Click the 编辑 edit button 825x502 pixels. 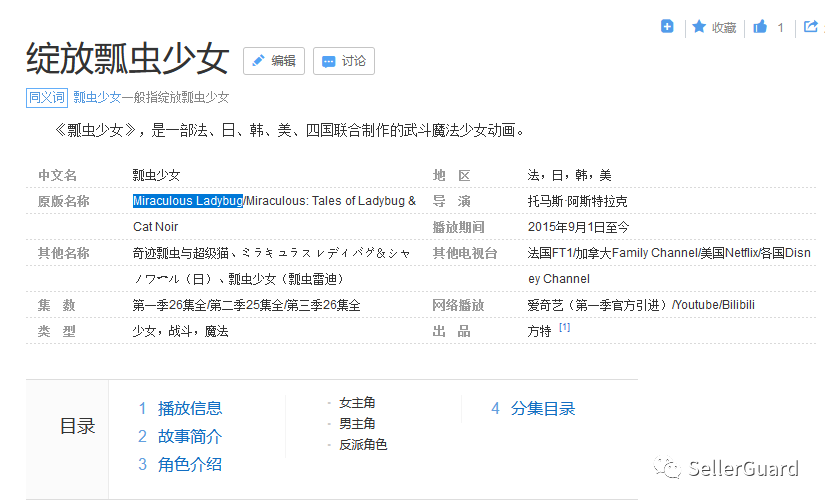coord(274,61)
